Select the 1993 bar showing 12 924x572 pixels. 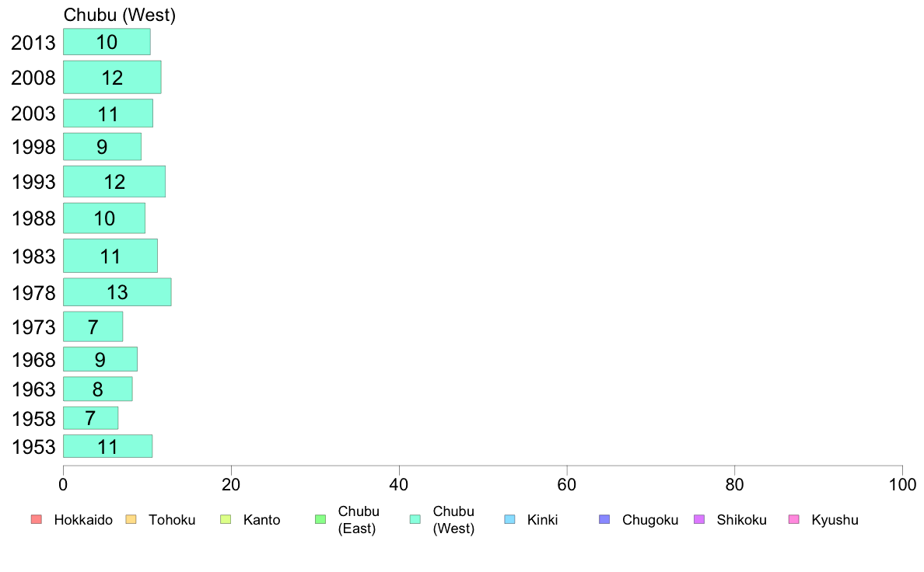[x=114, y=181]
